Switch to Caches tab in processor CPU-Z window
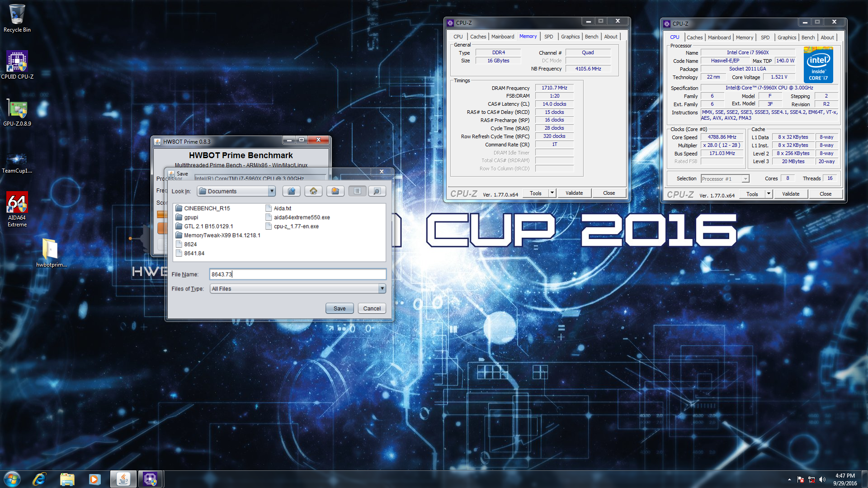The image size is (868, 488). (694, 38)
